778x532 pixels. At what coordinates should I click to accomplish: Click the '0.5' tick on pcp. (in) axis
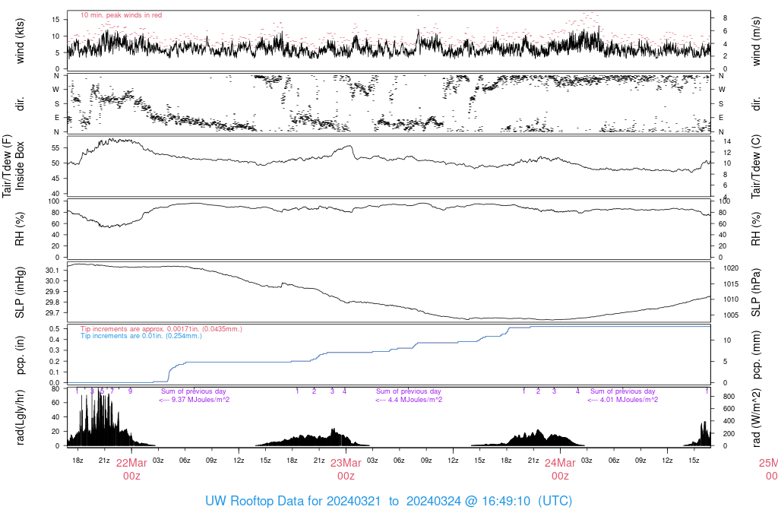[x=55, y=329]
